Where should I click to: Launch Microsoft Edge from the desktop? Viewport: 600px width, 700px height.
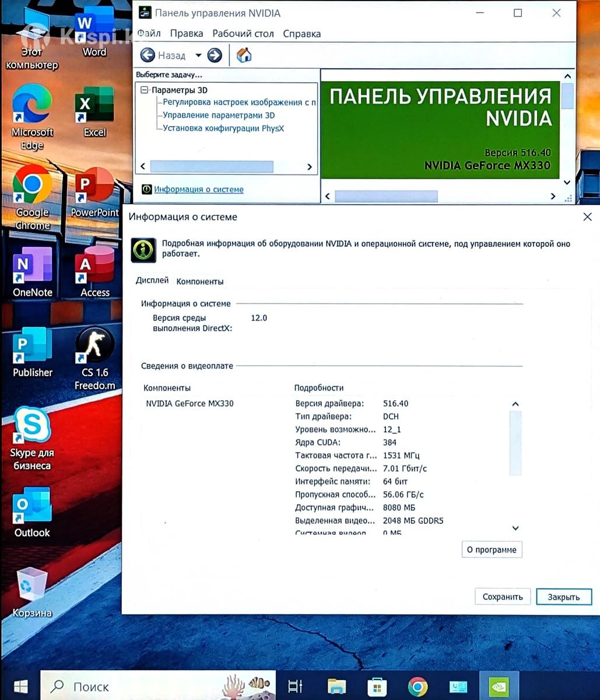tap(32, 117)
